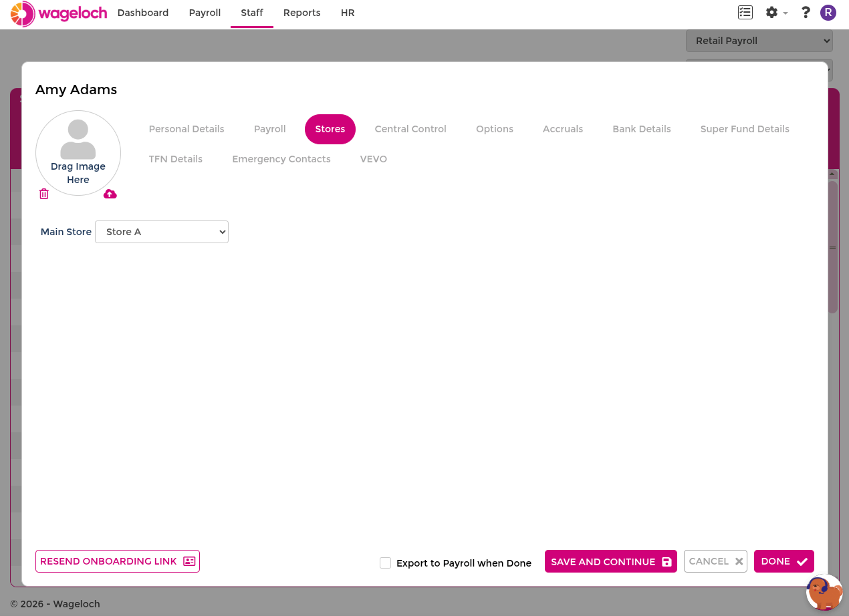Open the checklist tasks icon
The height and width of the screenshot is (616, 849).
745,13
